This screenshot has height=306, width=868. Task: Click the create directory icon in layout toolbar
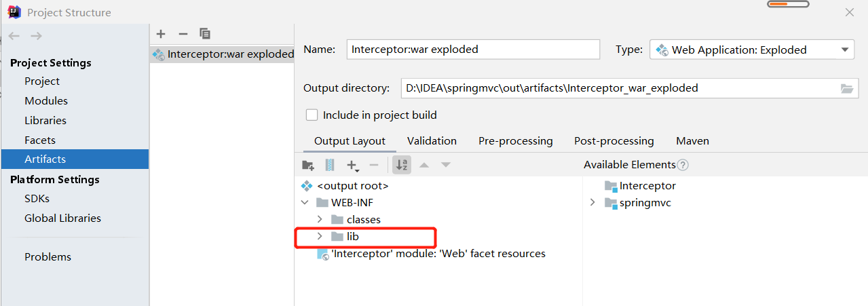click(308, 165)
